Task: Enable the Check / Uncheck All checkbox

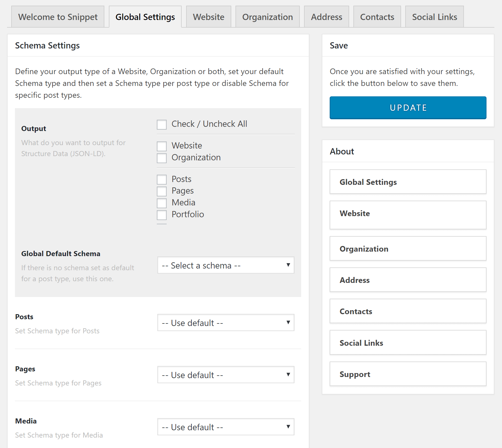Action: pos(162,124)
